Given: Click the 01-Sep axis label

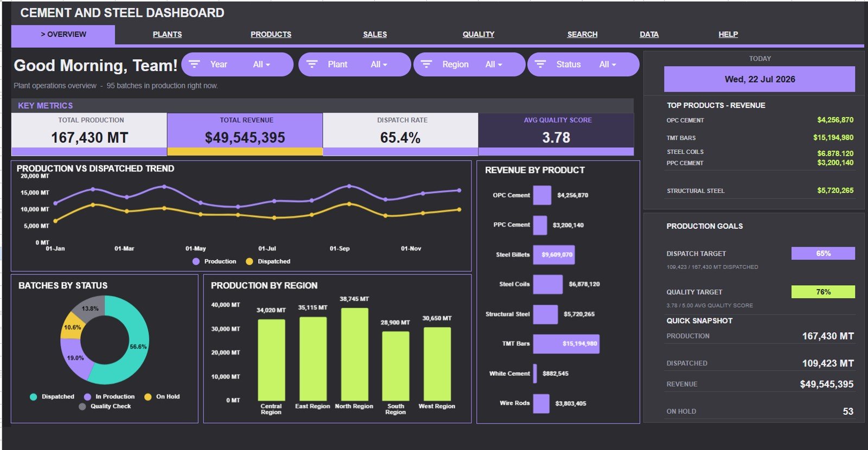Looking at the screenshot, I should pos(340,249).
